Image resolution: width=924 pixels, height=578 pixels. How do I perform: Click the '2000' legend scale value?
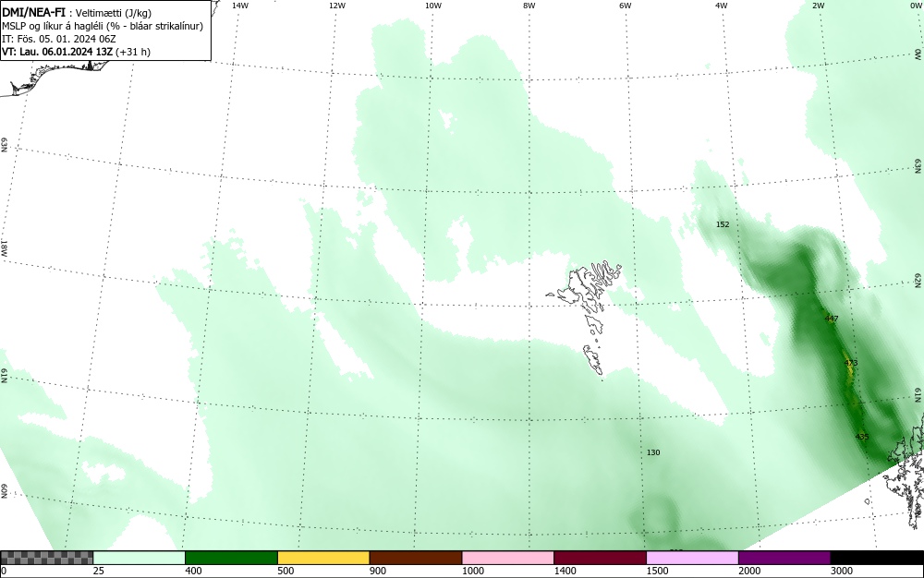[749, 571]
